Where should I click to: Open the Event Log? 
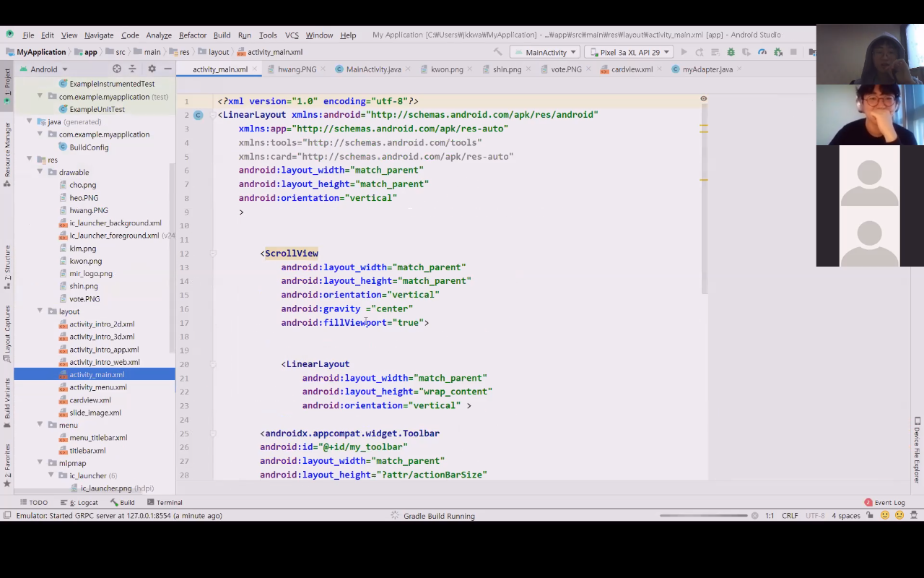pyautogui.click(x=884, y=502)
